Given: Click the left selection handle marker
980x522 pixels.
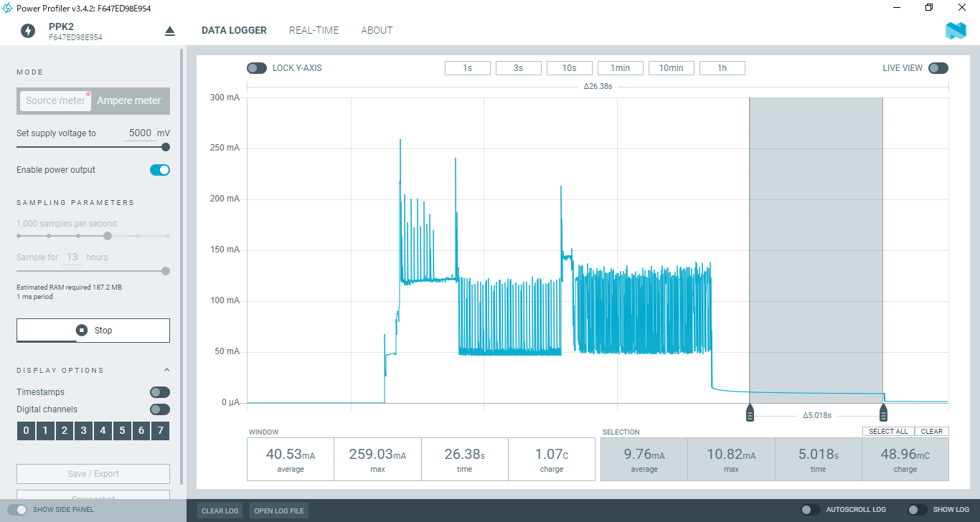Looking at the screenshot, I should coord(750,414).
